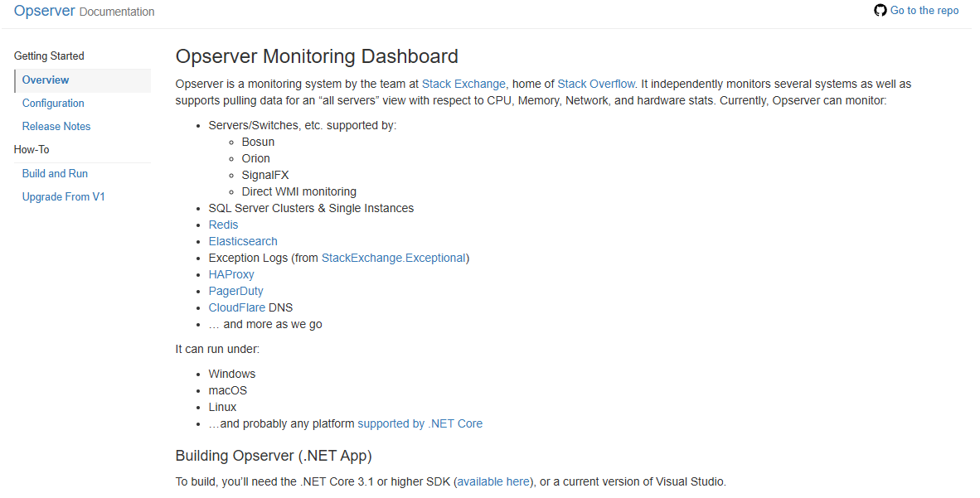Open Upgrade From V1 page
This screenshot has width=980, height=498.
click(64, 197)
